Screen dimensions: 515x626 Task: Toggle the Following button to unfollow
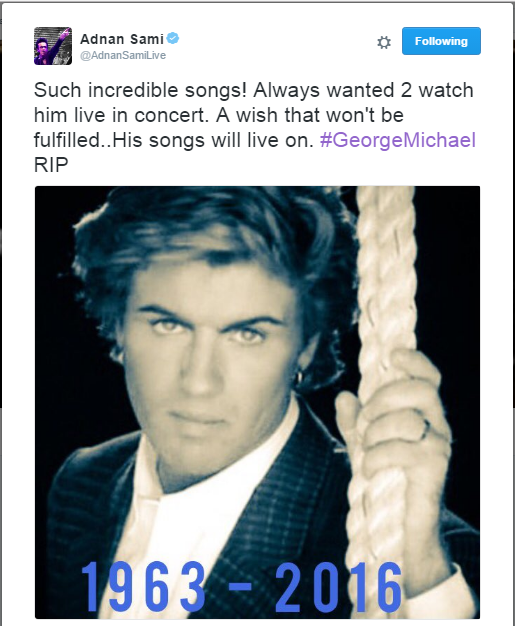pos(441,41)
